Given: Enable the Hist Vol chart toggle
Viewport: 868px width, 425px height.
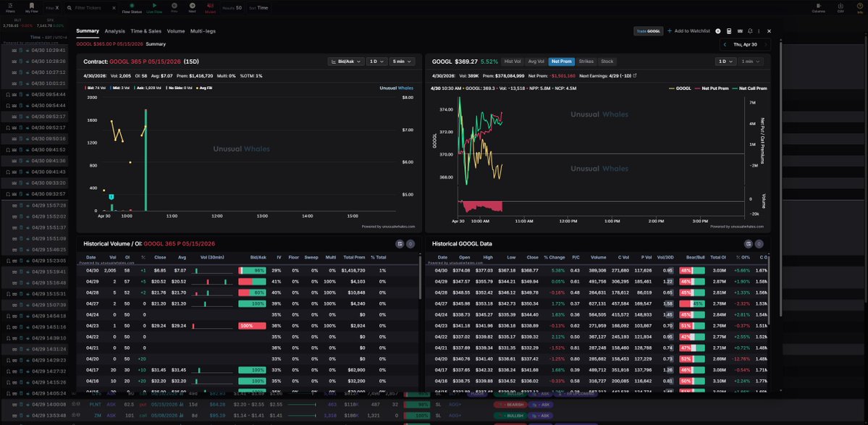Looking at the screenshot, I should point(513,62).
